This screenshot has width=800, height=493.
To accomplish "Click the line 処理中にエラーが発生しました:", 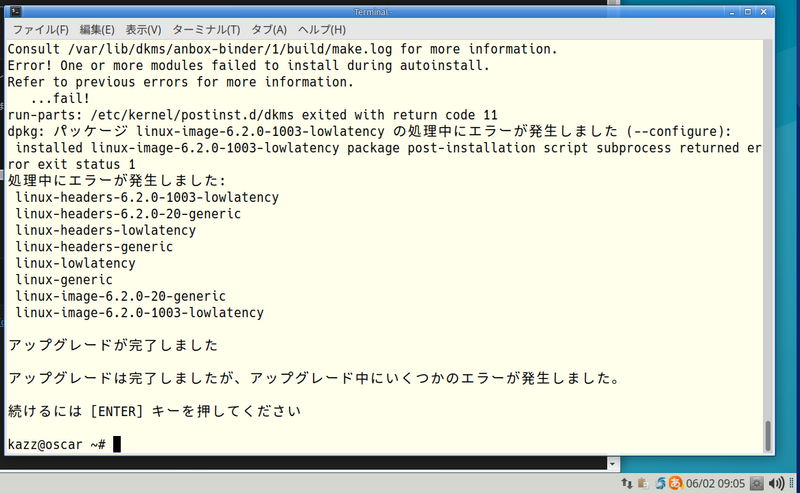I will [116, 181].
